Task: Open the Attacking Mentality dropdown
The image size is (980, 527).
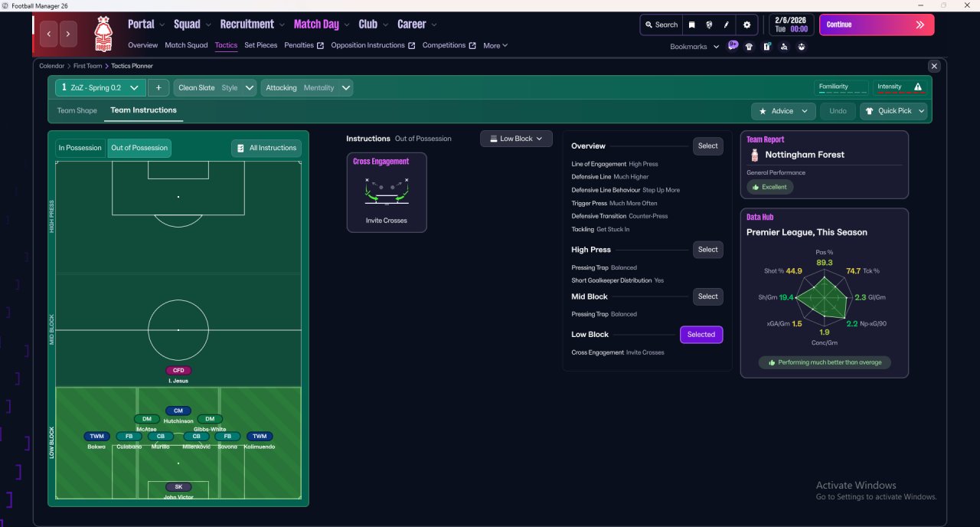Action: click(307, 88)
